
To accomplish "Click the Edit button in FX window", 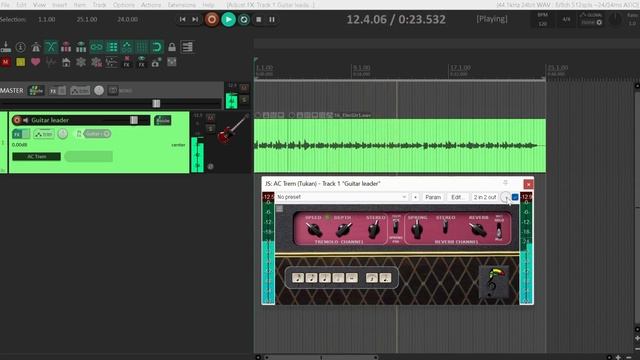I will pyautogui.click(x=457, y=197).
